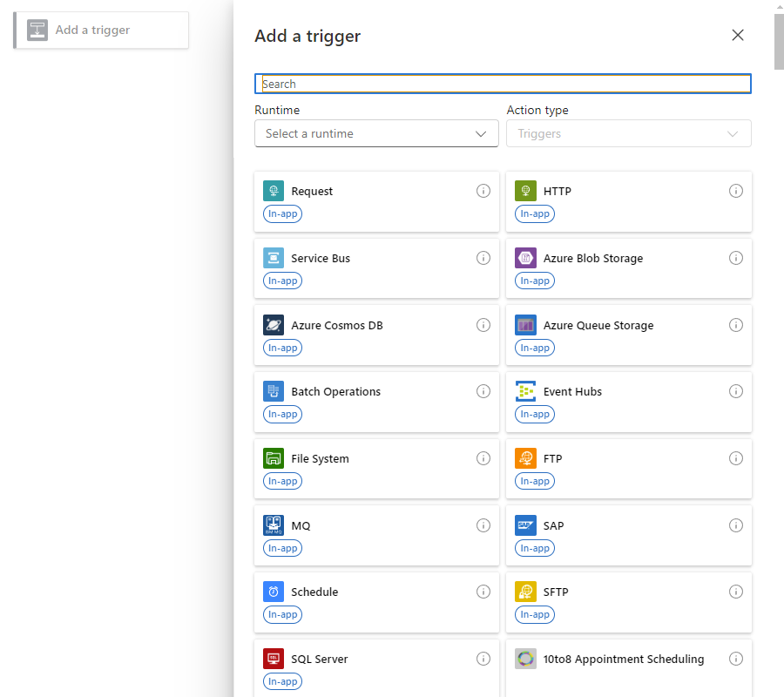Select the Event Hubs connector icon
This screenshot has width=784, height=697.
point(525,391)
